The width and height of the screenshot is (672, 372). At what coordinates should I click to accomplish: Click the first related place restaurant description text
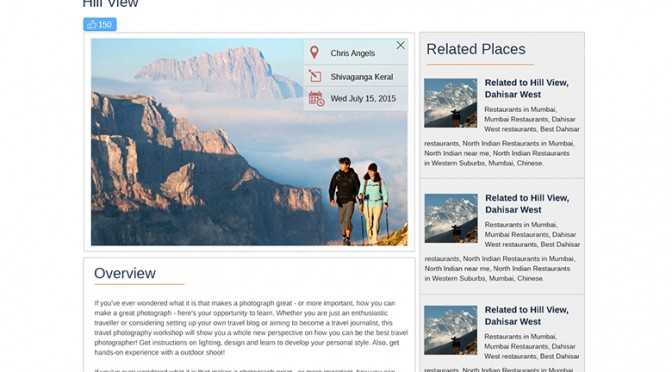(x=502, y=136)
